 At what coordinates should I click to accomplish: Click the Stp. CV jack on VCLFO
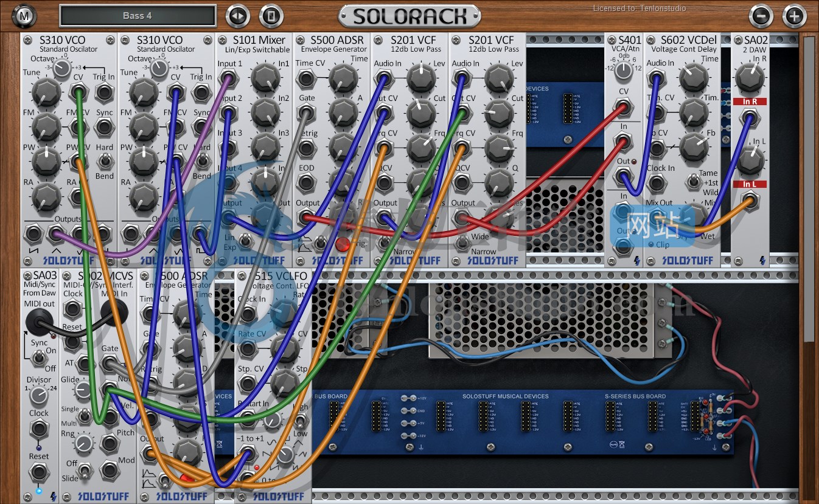pyautogui.click(x=247, y=384)
